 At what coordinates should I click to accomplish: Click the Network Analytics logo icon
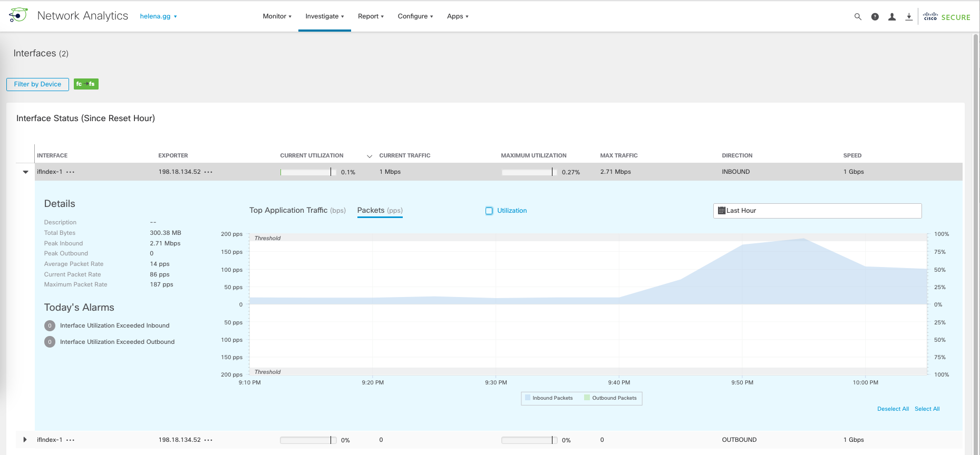pos(18,15)
